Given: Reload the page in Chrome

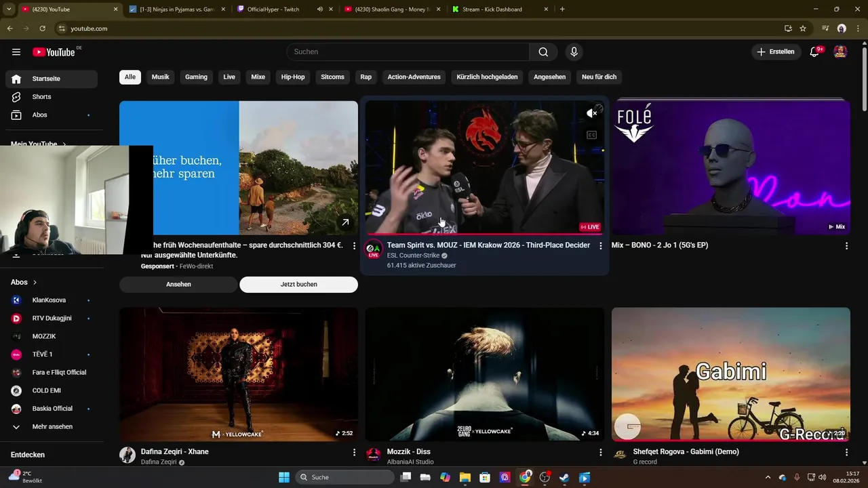Looking at the screenshot, I should pos(42,28).
